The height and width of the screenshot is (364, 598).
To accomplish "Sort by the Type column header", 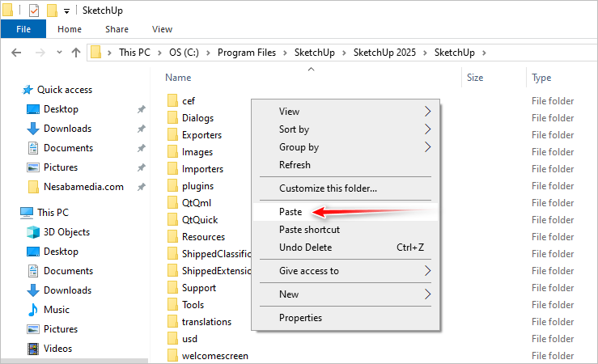I will (541, 78).
